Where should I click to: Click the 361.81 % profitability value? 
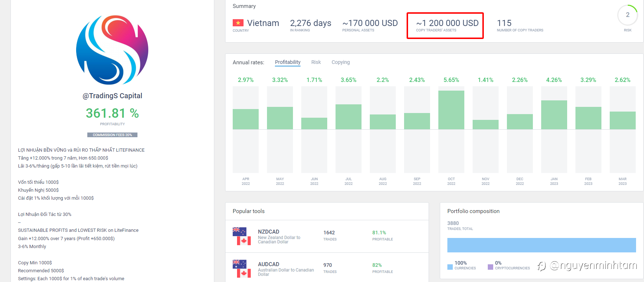pos(112,113)
